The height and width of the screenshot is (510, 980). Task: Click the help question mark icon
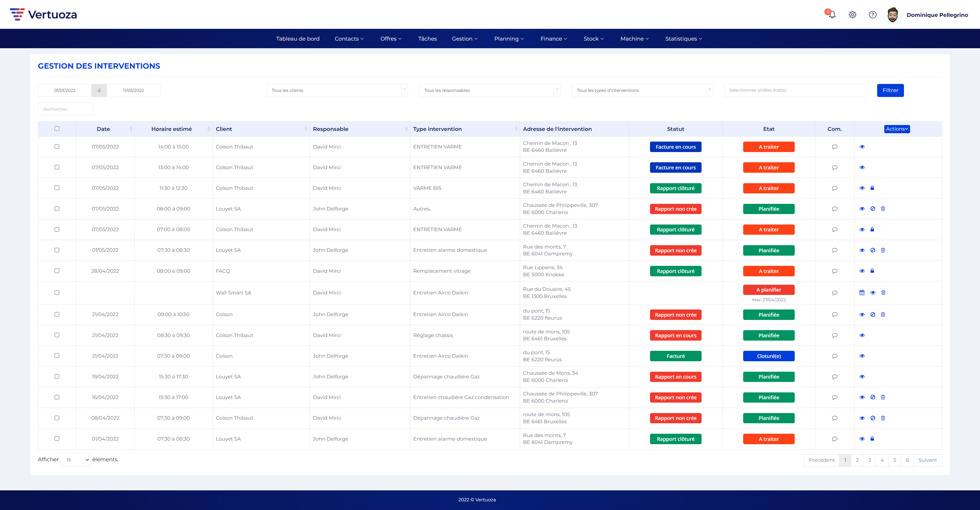pos(873,15)
